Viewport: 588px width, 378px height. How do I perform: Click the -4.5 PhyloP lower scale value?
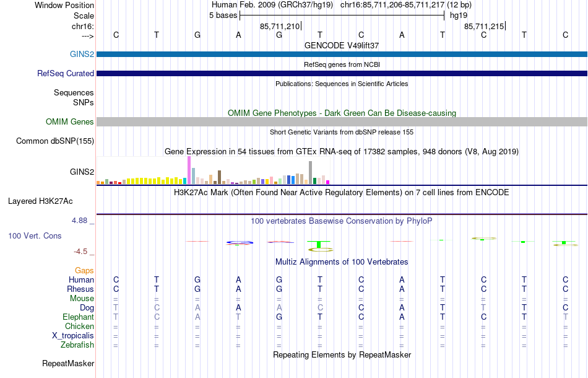click(x=80, y=252)
